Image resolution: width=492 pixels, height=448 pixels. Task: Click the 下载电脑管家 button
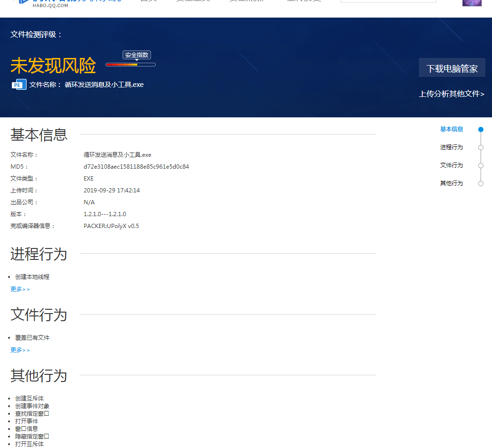tap(452, 67)
